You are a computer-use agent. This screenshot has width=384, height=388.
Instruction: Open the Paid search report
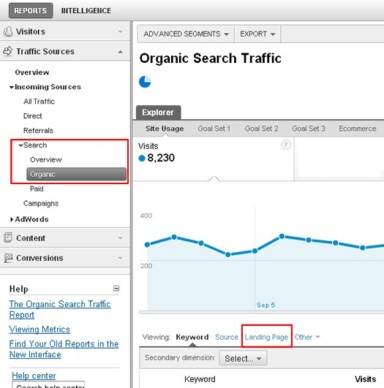pyautogui.click(x=37, y=189)
